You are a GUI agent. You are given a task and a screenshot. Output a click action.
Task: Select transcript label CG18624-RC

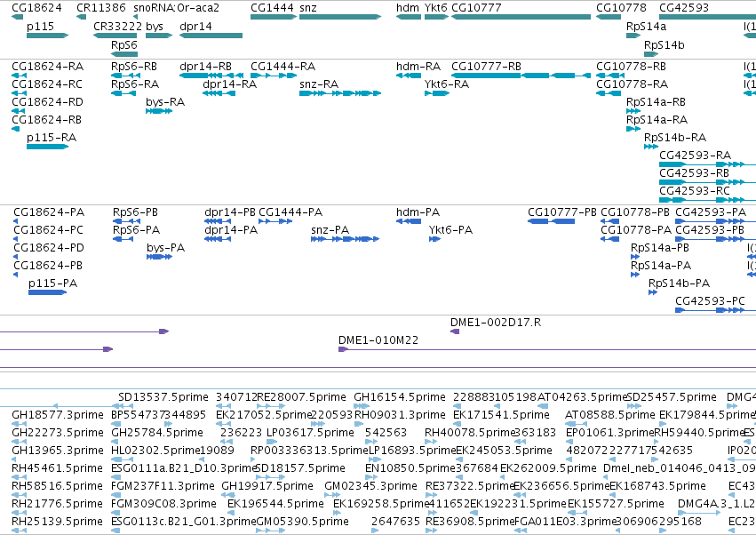click(47, 84)
